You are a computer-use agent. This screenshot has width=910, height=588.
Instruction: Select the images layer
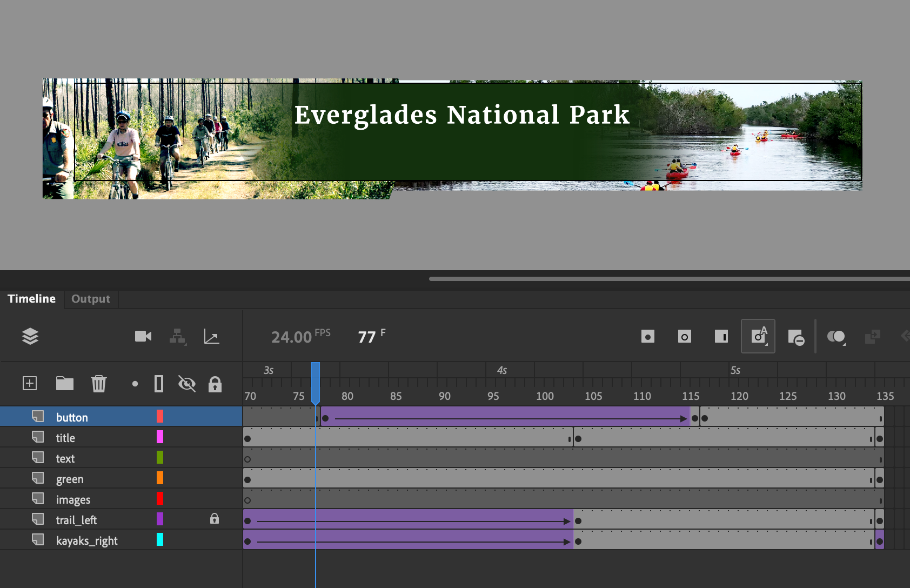pyautogui.click(x=121, y=499)
